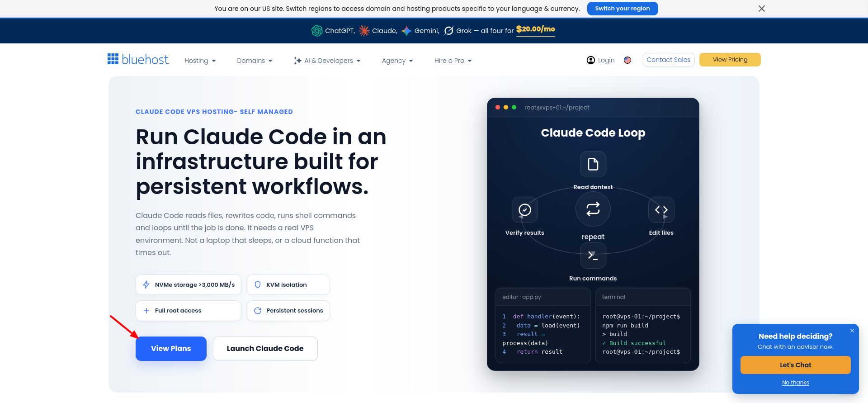Click the $20.00/mo promo price link
Image resolution: width=868 pixels, height=403 pixels.
click(x=536, y=29)
